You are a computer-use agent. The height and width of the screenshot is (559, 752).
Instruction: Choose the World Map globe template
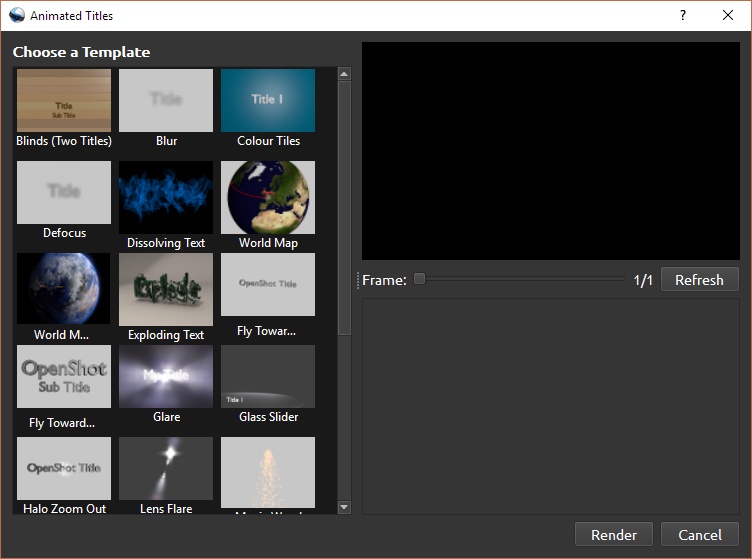[x=268, y=197]
